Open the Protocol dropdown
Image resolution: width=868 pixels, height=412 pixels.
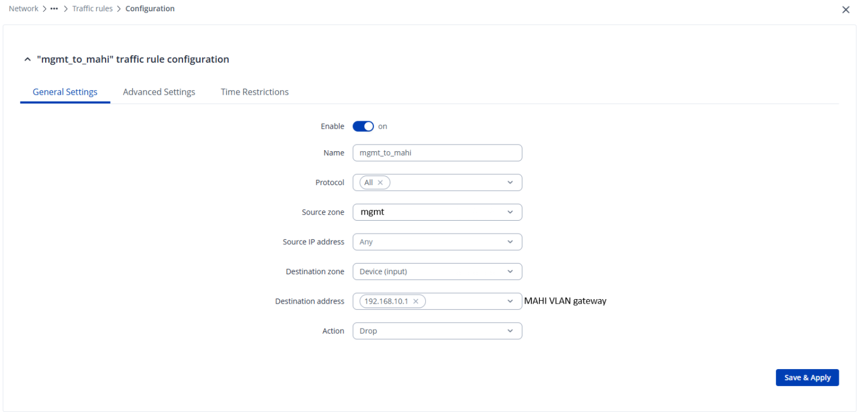[x=510, y=183]
